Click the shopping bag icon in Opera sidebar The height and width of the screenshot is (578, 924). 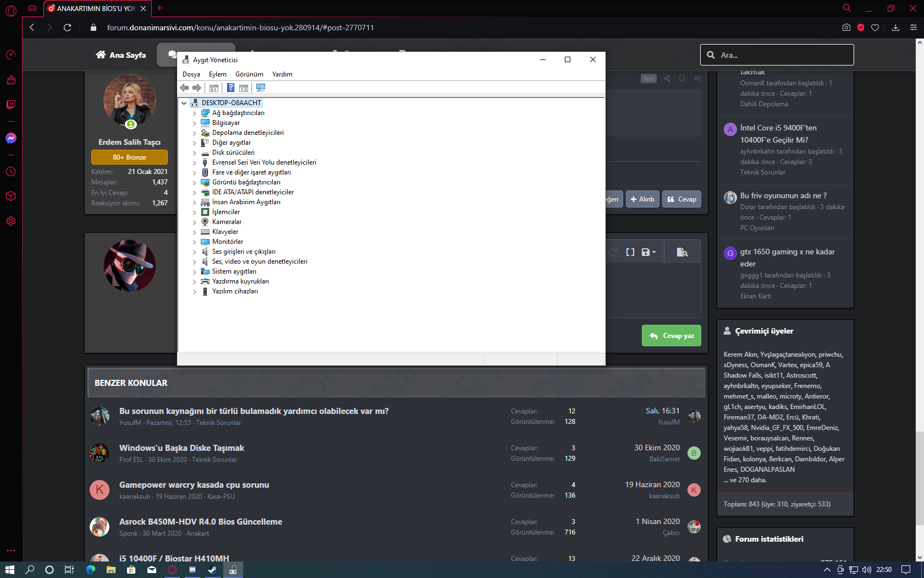click(x=11, y=80)
